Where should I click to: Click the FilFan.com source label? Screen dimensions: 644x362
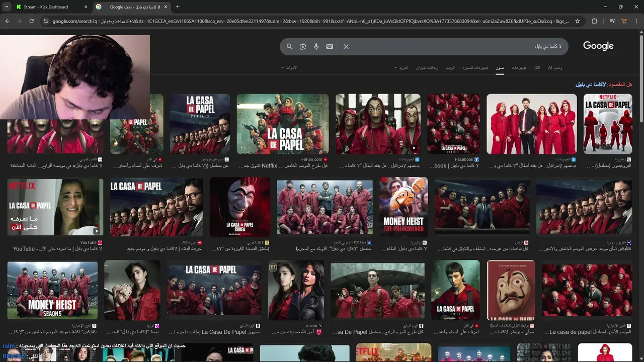coord(311,159)
